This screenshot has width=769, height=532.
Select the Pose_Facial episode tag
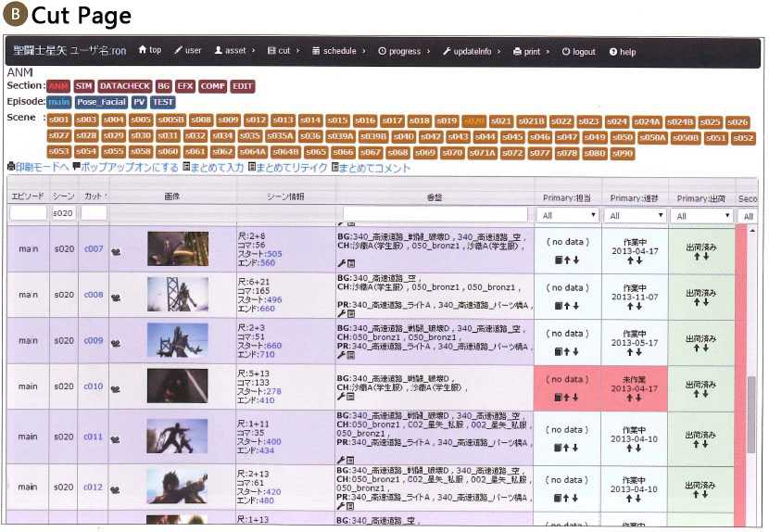coord(101,102)
